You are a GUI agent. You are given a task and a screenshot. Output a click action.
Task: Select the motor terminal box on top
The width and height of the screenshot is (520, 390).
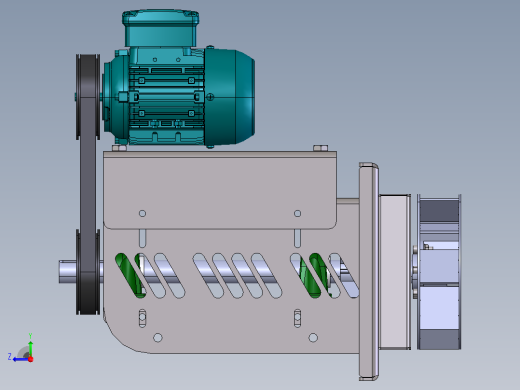161,28
